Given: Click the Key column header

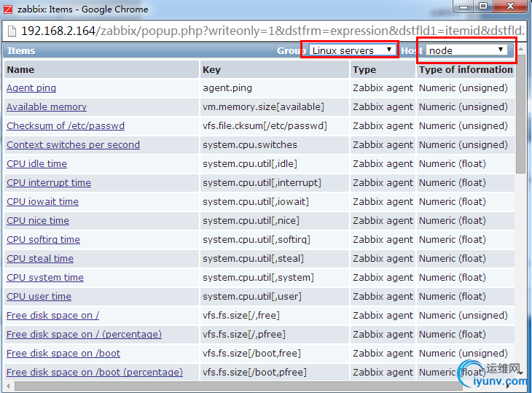Looking at the screenshot, I should click(x=275, y=69).
